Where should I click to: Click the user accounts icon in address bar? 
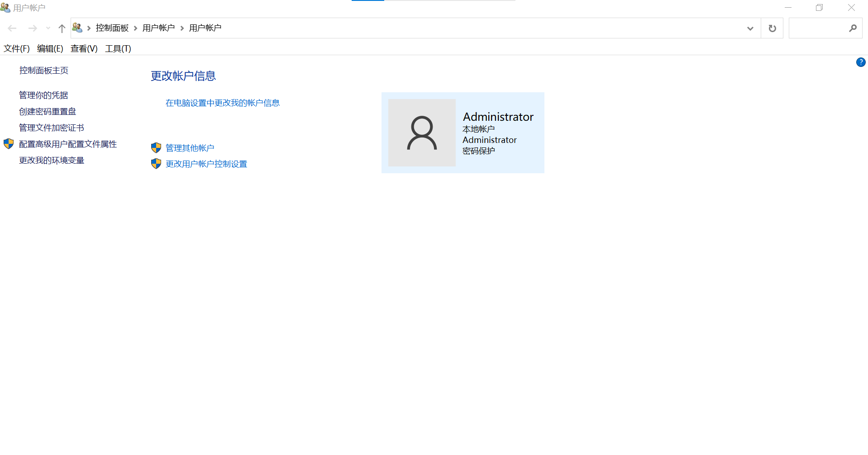pos(77,28)
